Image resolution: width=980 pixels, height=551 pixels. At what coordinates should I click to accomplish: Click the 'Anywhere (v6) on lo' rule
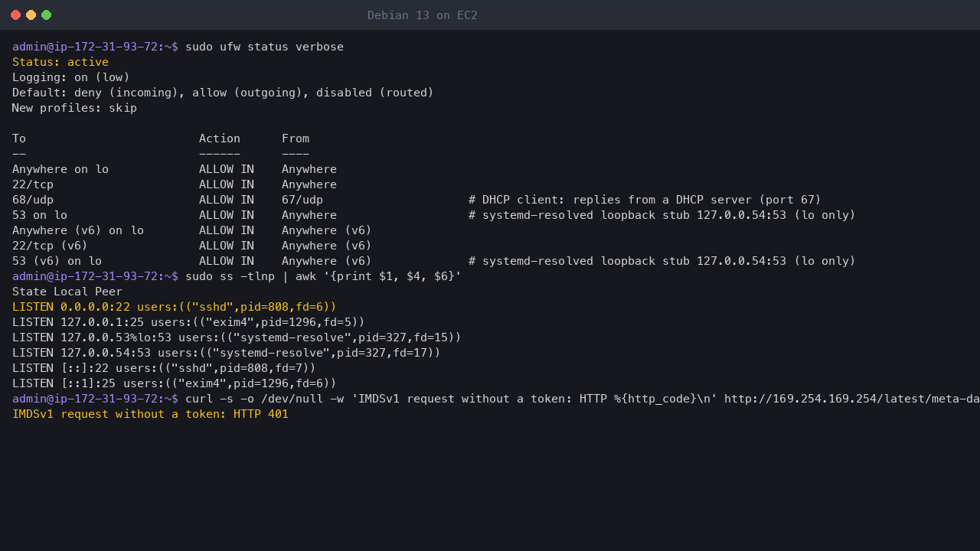(78, 230)
